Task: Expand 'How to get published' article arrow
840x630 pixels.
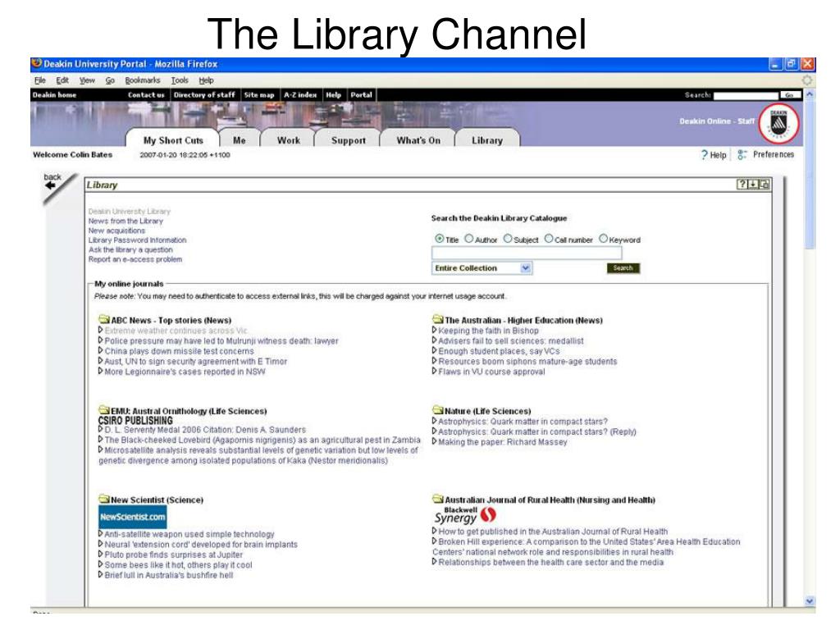Action: (435, 531)
